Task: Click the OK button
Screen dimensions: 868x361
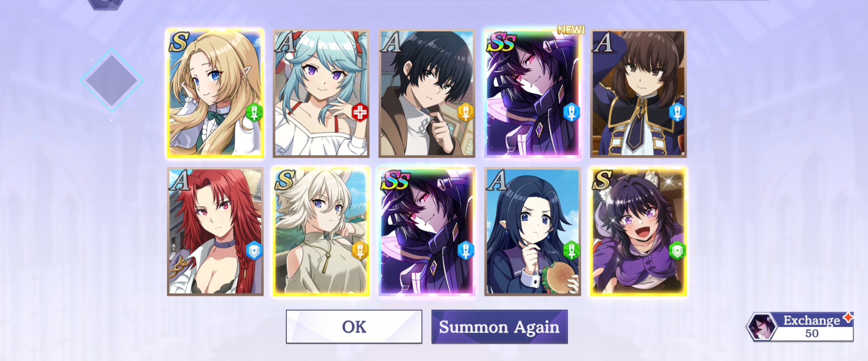Action: coord(354,327)
